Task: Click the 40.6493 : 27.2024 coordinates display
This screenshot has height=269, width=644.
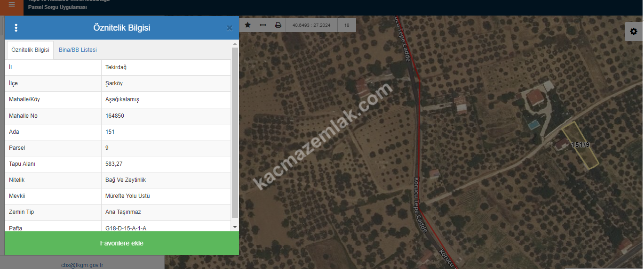Action: [x=311, y=25]
